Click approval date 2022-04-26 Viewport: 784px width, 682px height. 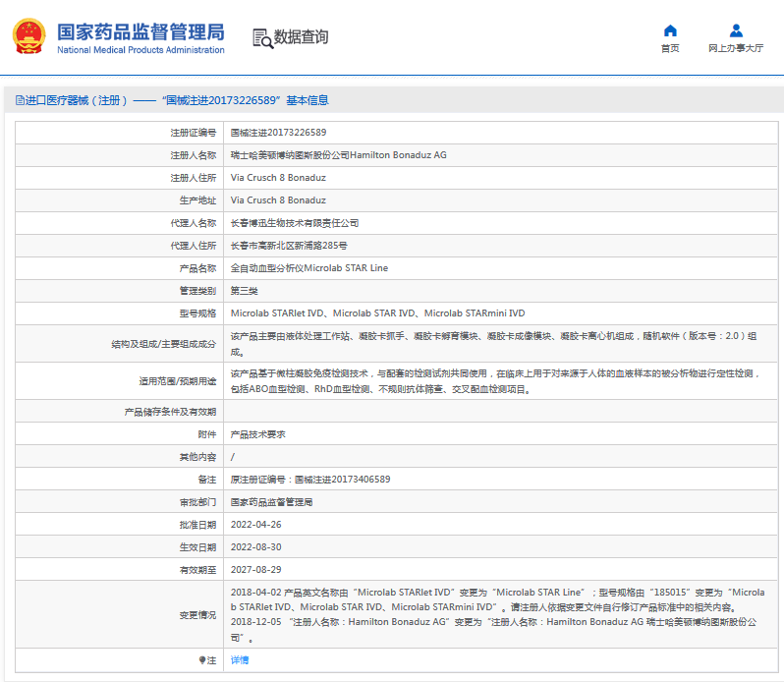pyautogui.click(x=256, y=525)
